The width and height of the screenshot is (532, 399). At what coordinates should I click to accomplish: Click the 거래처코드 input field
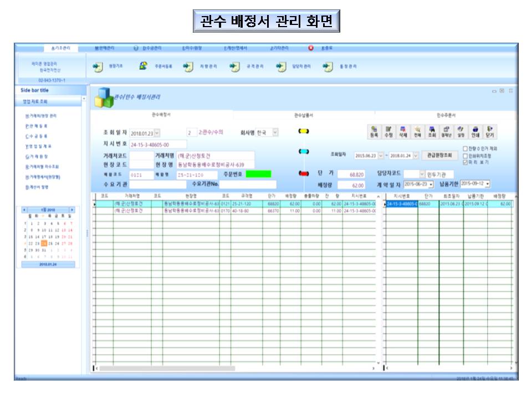(x=141, y=156)
